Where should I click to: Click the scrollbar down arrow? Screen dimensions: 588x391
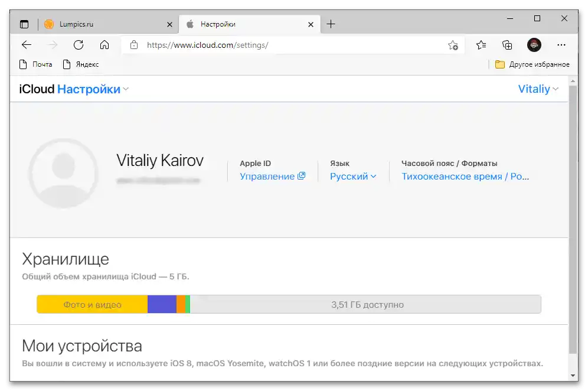(573, 376)
